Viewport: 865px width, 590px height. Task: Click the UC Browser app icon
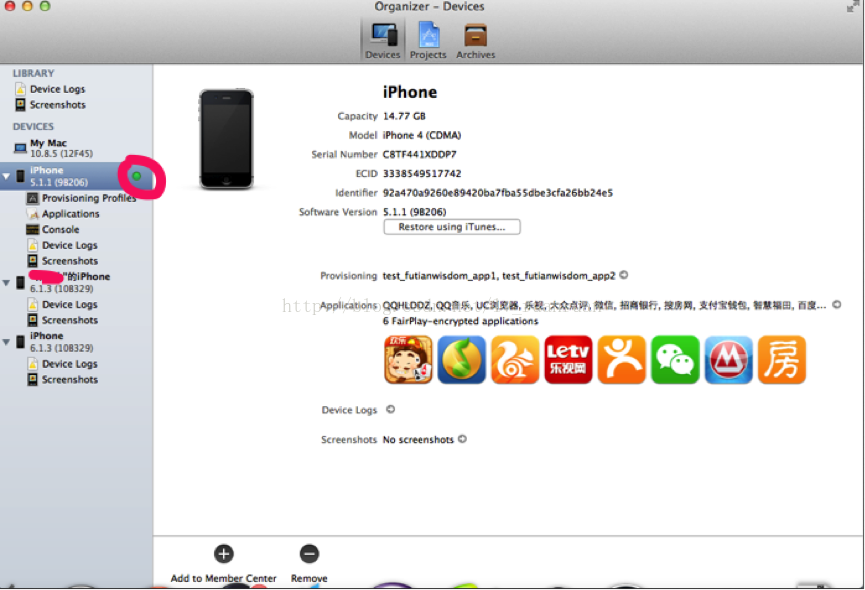click(515, 360)
